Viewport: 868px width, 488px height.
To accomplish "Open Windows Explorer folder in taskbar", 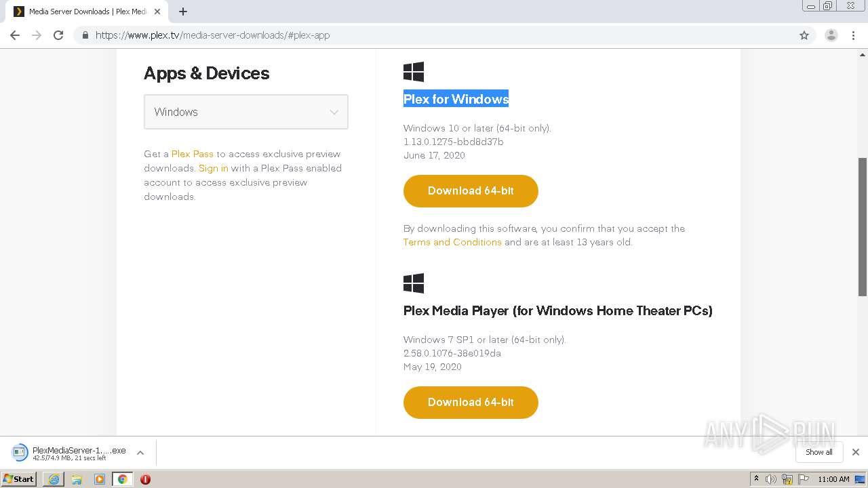I will (77, 479).
